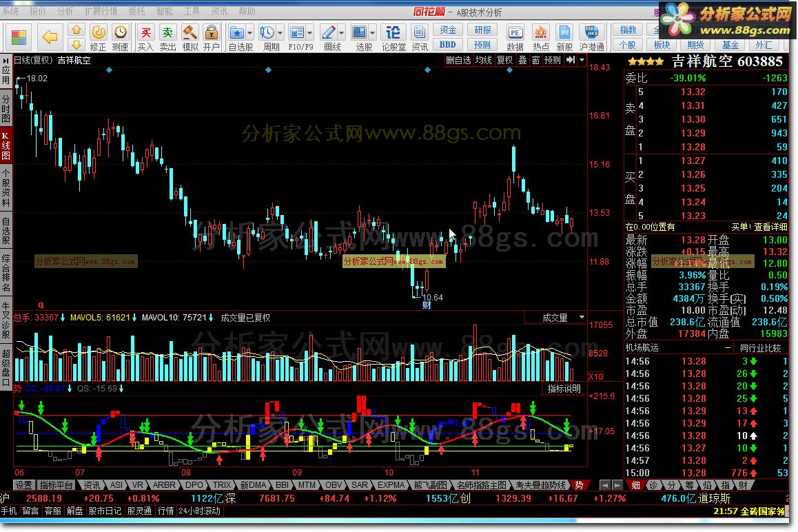
Task: Open the 分时图 sidebar tab
Action: click(6, 109)
